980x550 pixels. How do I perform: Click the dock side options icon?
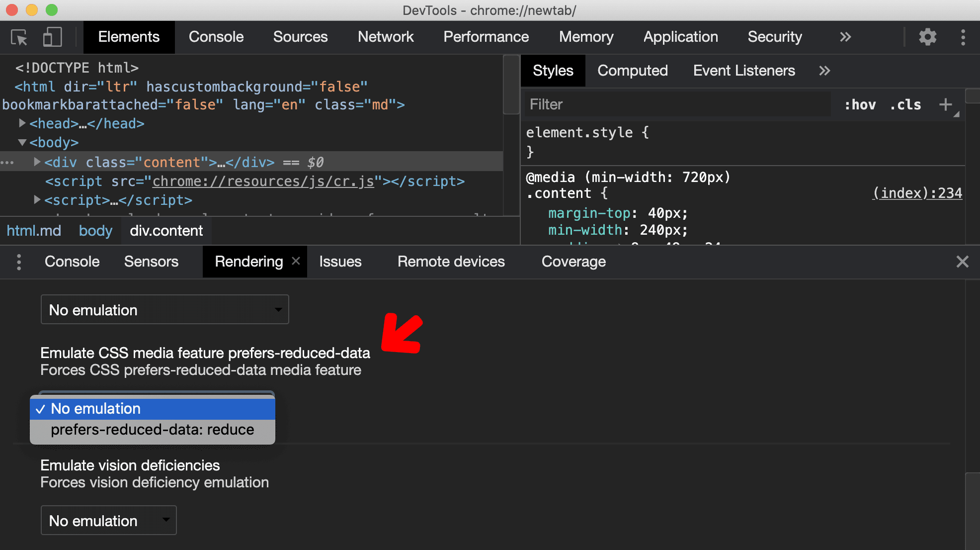[964, 36]
